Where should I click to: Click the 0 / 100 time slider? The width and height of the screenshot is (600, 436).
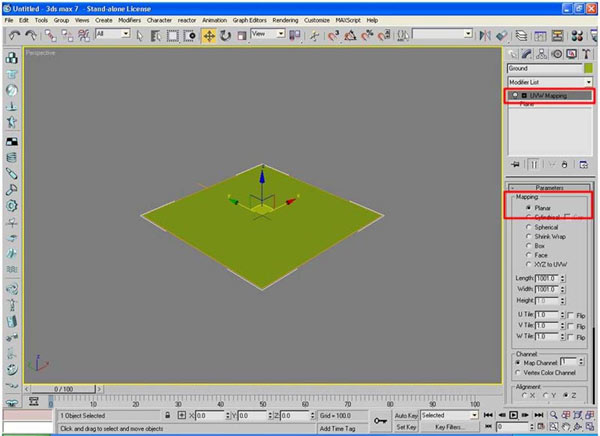point(63,389)
